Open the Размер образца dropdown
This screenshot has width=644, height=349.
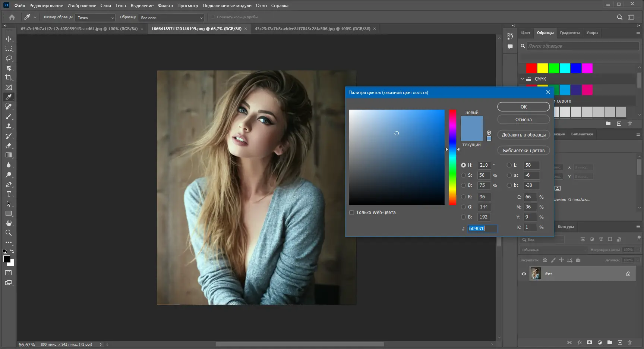[x=95, y=18]
